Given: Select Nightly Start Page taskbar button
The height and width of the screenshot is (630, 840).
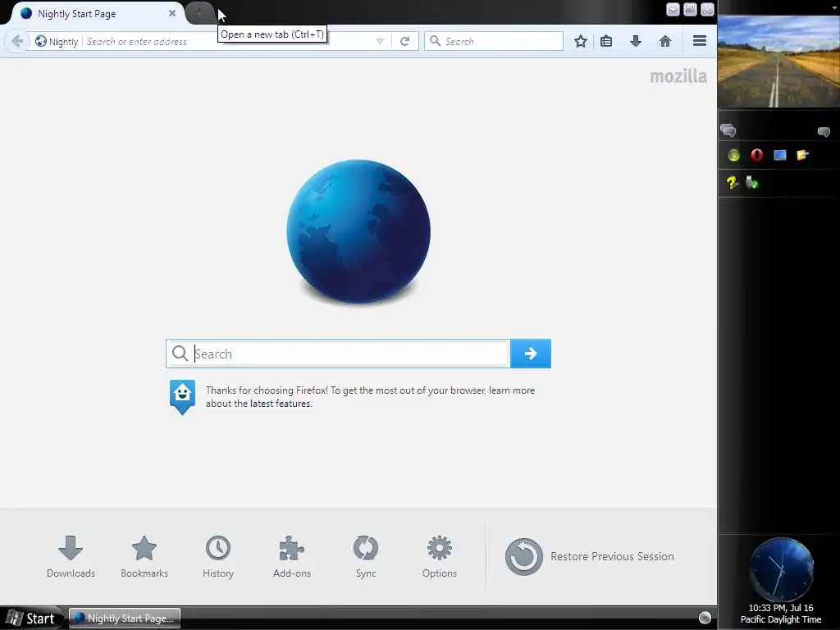Looking at the screenshot, I should 125,619.
